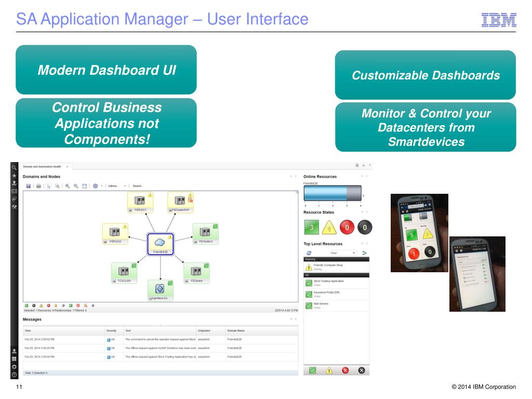Click the Filter input in Top Level Resources
This screenshot has width=532, height=399.
pyautogui.click(x=340, y=252)
